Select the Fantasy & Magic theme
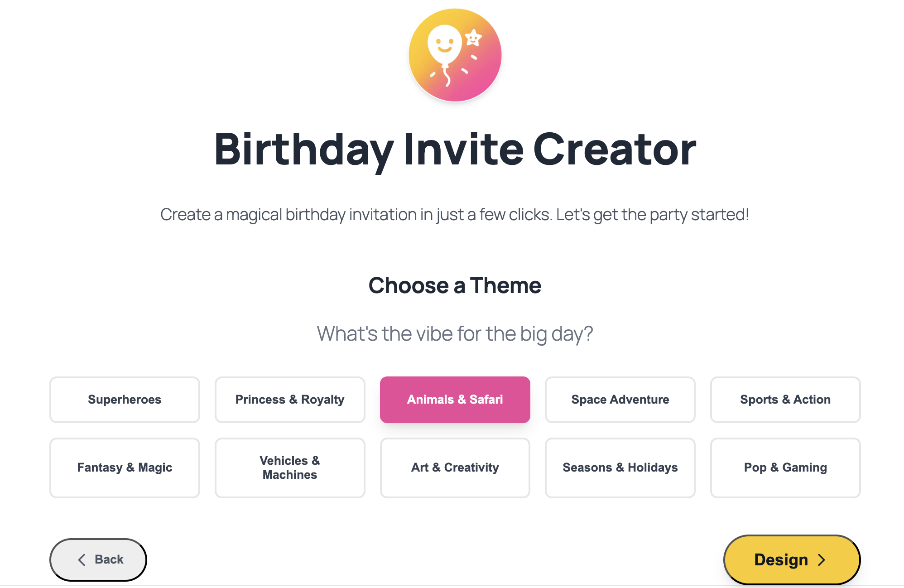The height and width of the screenshot is (588, 904). pyautogui.click(x=124, y=468)
